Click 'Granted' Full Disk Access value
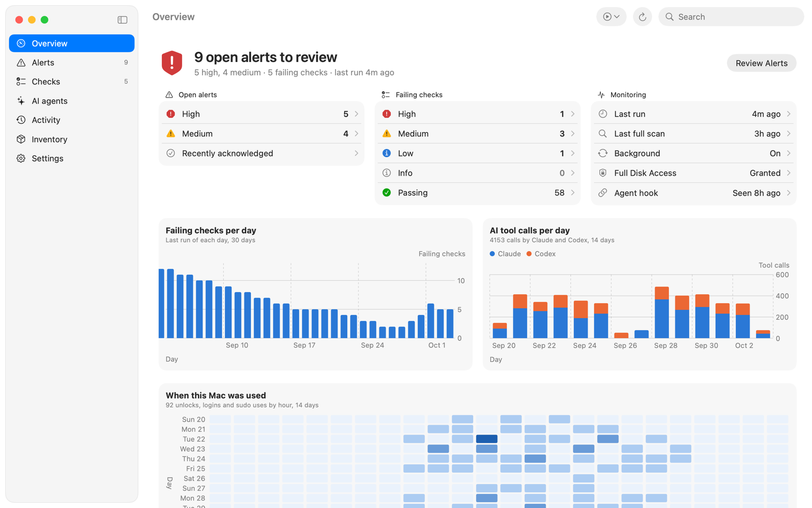This screenshot has height=508, width=812. pyautogui.click(x=765, y=173)
